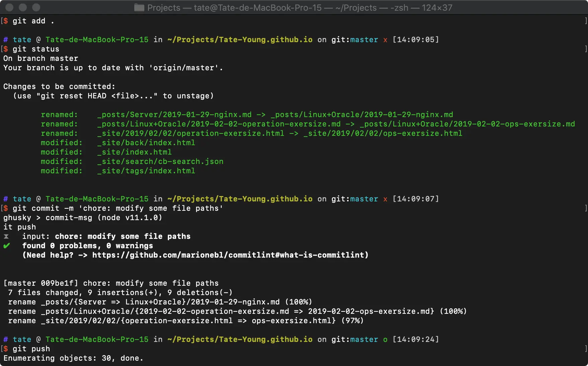Image resolution: width=588 pixels, height=366 pixels.
Task: Minimize the terminal window
Action: pos(22,7)
